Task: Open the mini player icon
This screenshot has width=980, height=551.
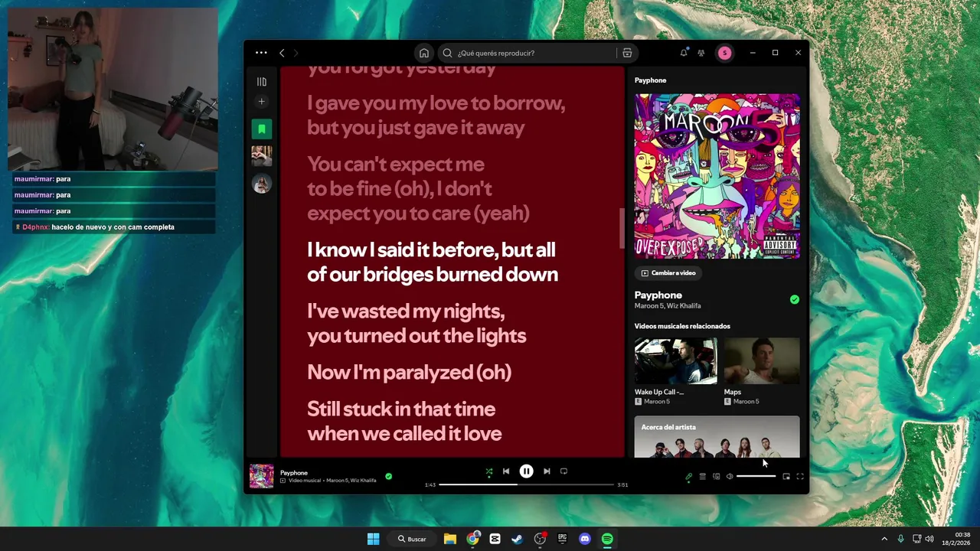Action: tap(786, 476)
